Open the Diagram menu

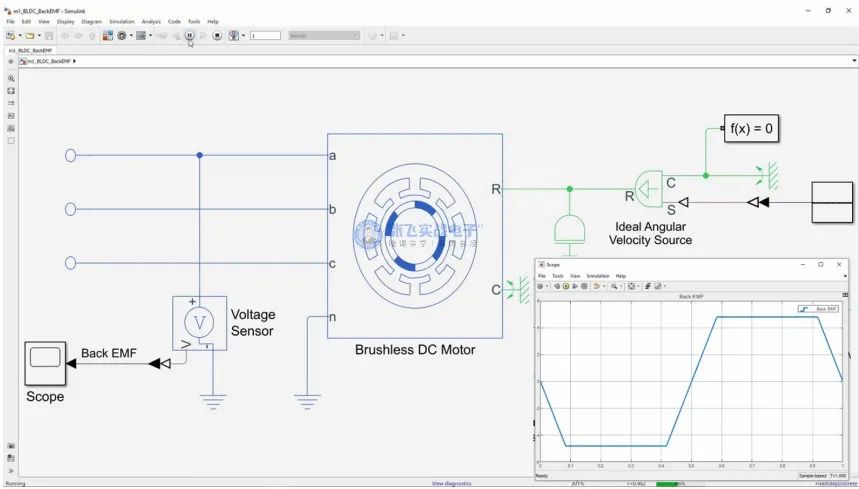pyautogui.click(x=91, y=21)
